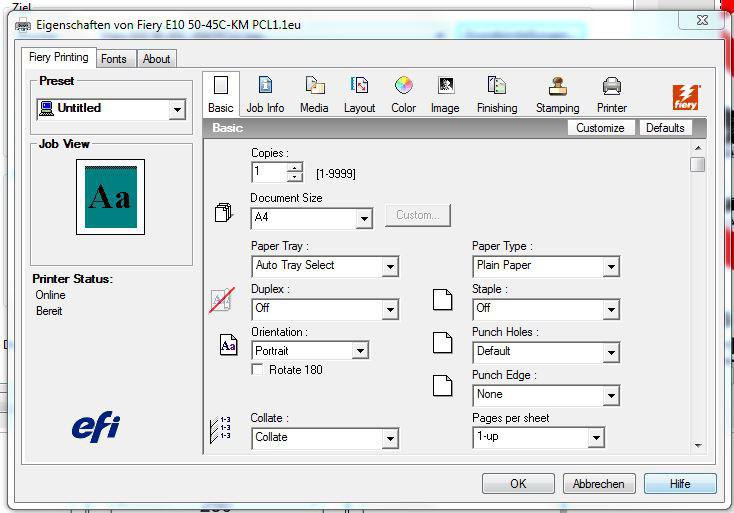The width and height of the screenshot is (734, 513).
Task: Expand the Paper Type dropdown
Action: tap(611, 267)
